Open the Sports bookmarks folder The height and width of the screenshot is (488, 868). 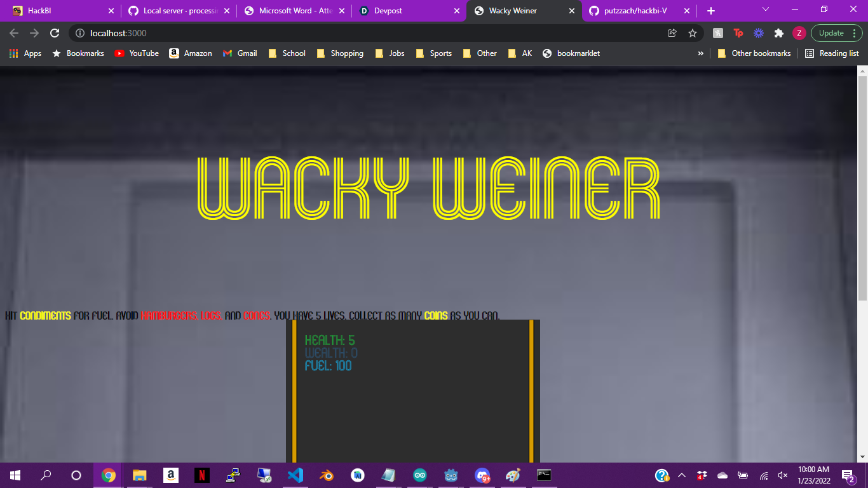pyautogui.click(x=434, y=53)
